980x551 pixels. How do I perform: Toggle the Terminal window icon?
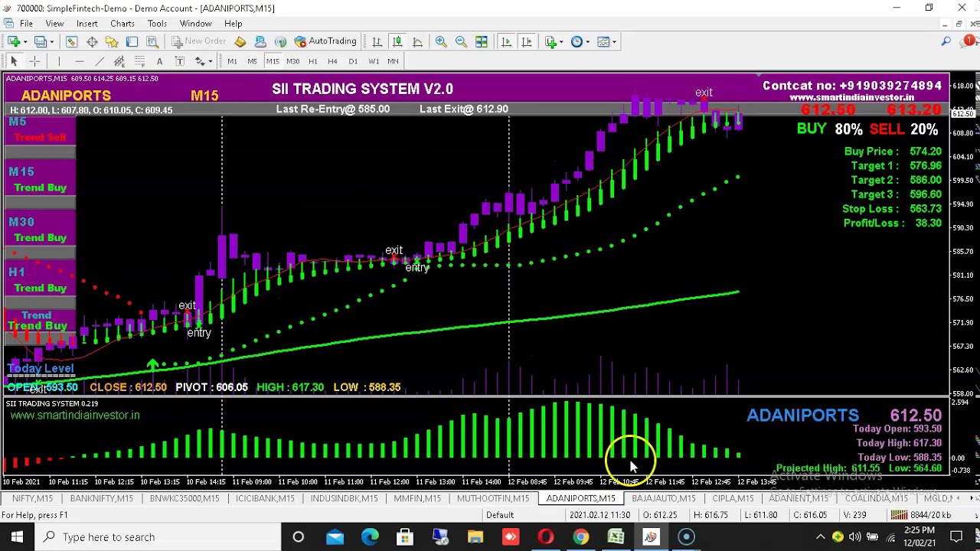[132, 41]
